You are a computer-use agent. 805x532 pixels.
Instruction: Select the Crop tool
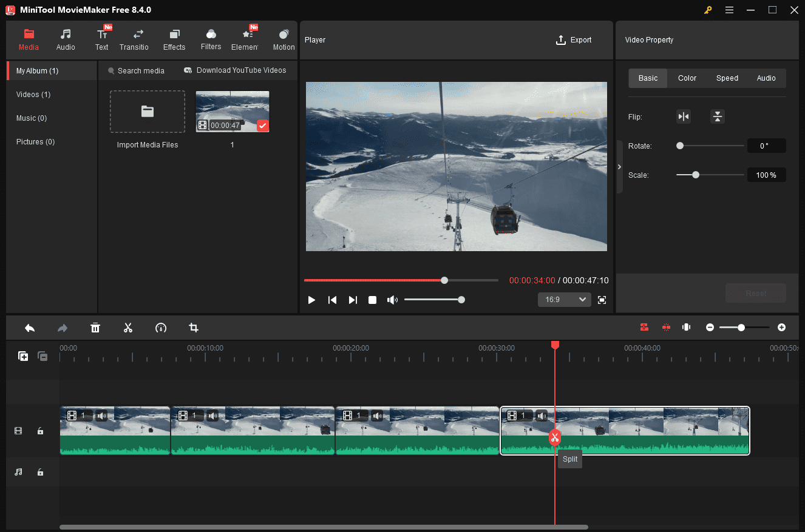[194, 328]
